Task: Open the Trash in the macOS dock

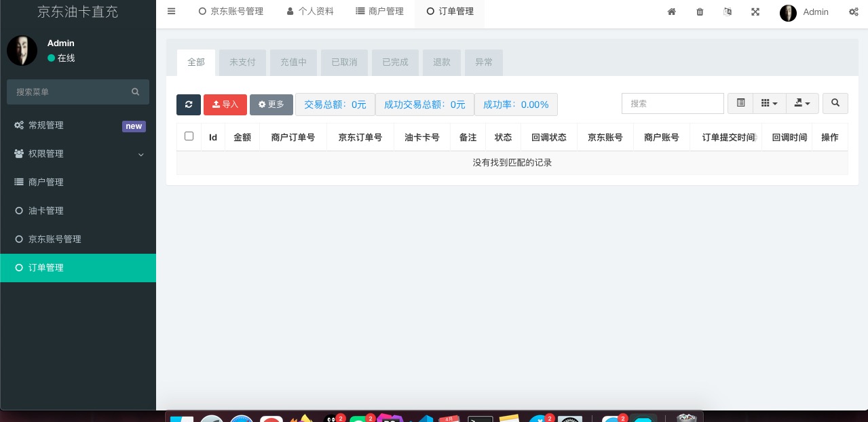Action: (687, 419)
